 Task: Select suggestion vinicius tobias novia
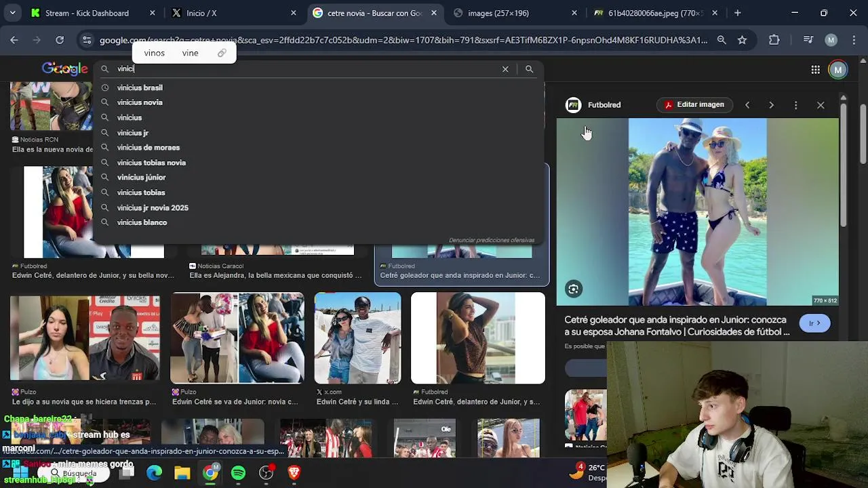pos(319,163)
